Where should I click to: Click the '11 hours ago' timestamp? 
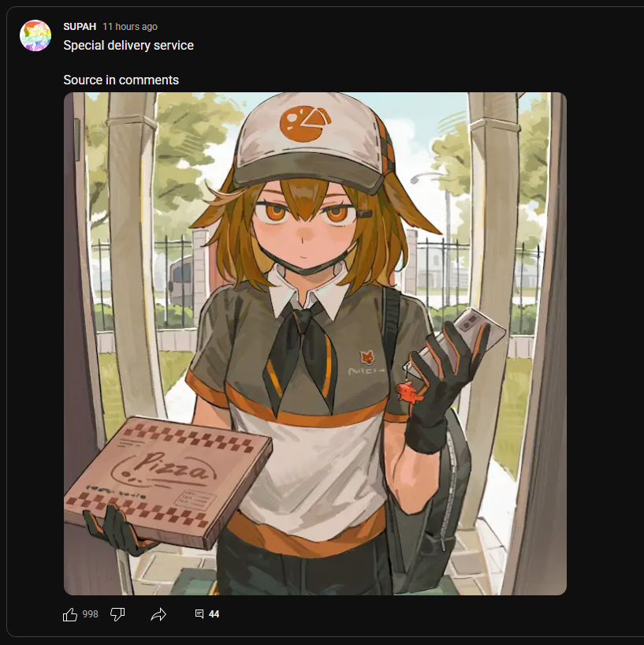tap(130, 27)
